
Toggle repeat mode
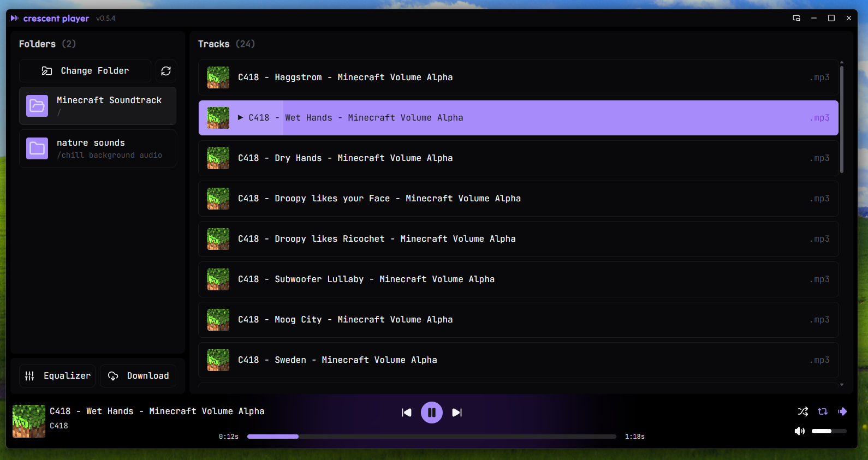coord(823,411)
